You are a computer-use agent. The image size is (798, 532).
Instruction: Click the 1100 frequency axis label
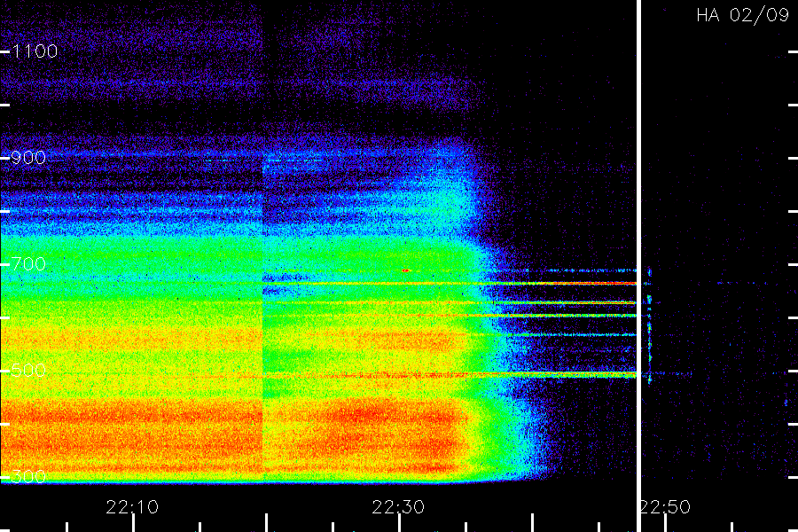35,51
